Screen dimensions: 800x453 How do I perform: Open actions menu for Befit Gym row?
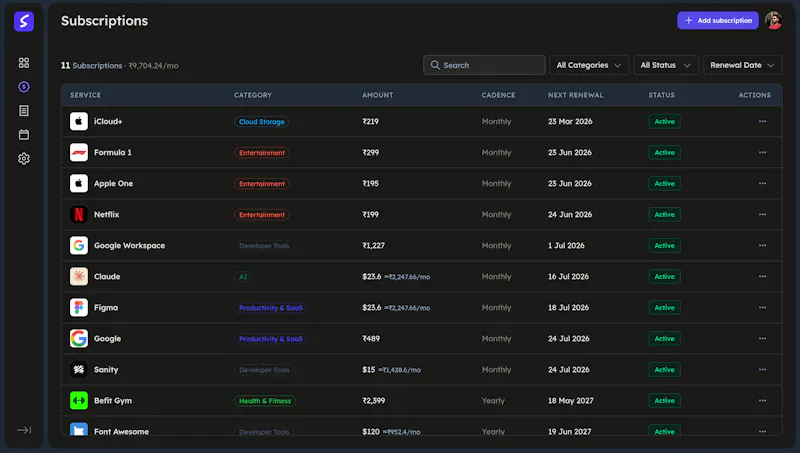click(762, 400)
